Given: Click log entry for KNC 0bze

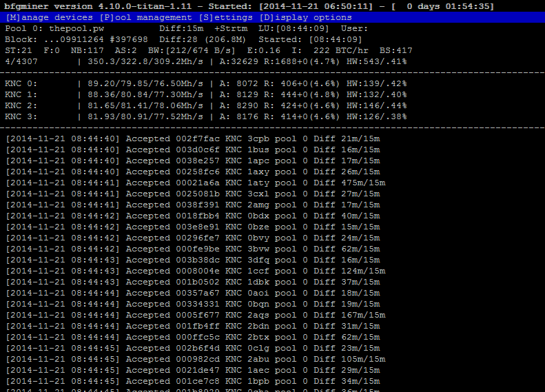Looking at the screenshot, I should click(x=193, y=227).
